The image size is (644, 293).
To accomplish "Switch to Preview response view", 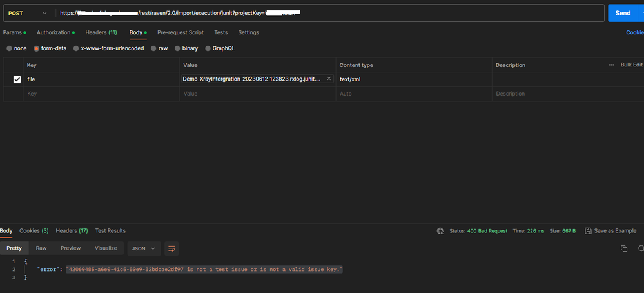I will pos(71,248).
